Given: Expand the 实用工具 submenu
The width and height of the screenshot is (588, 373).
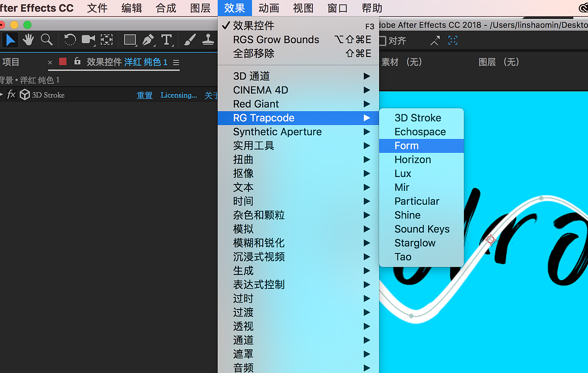Looking at the screenshot, I should click(x=299, y=145).
